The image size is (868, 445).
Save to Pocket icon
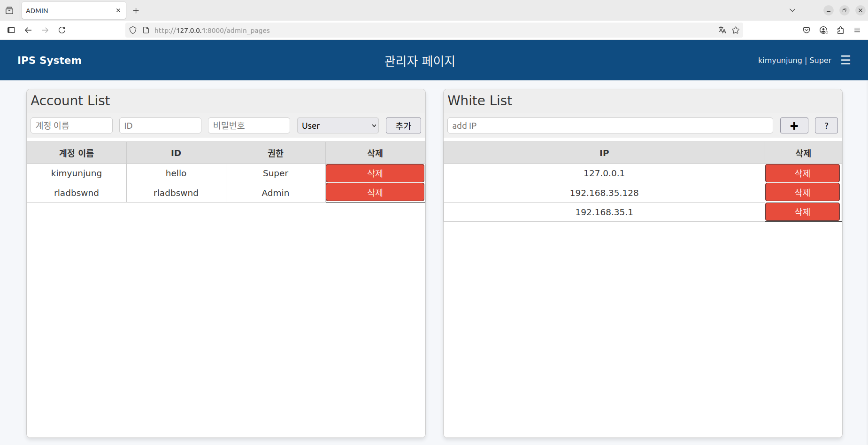pyautogui.click(x=807, y=30)
